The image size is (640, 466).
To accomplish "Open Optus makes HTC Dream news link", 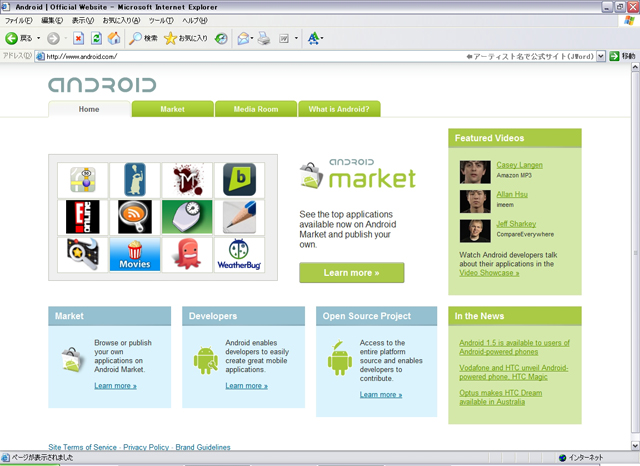I will [500, 397].
